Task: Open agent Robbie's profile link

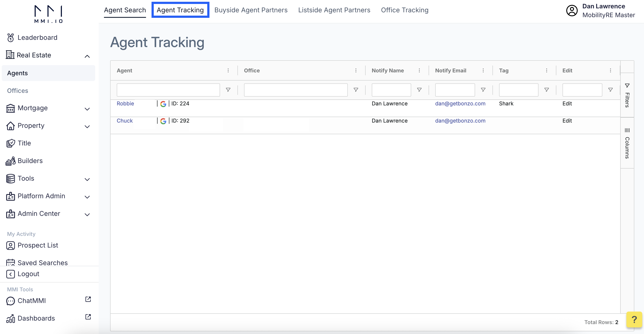Action: click(x=125, y=103)
